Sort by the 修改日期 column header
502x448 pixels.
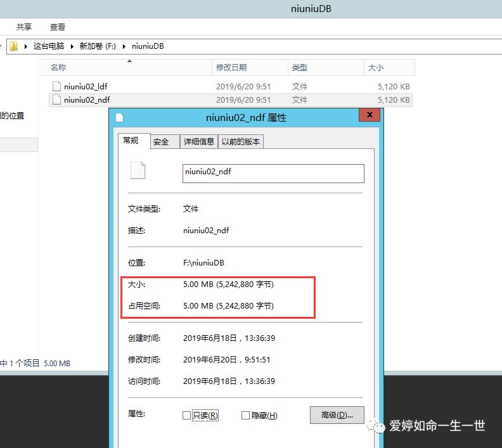250,68
